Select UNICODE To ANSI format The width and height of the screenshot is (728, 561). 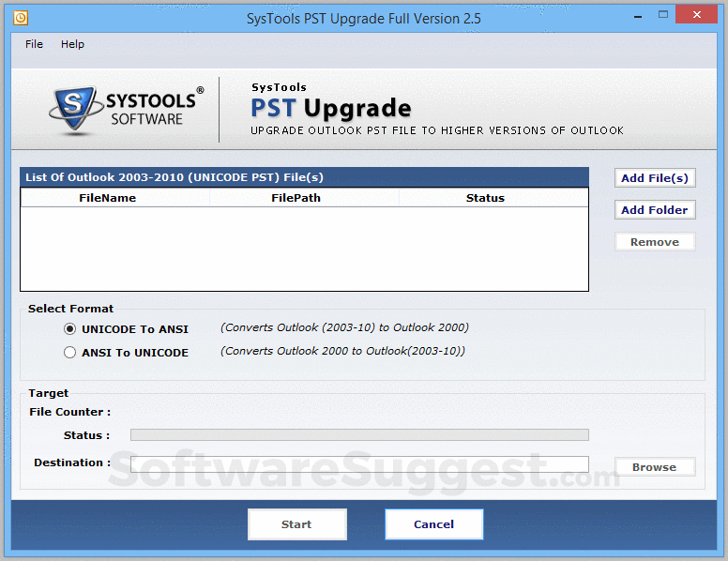69,329
